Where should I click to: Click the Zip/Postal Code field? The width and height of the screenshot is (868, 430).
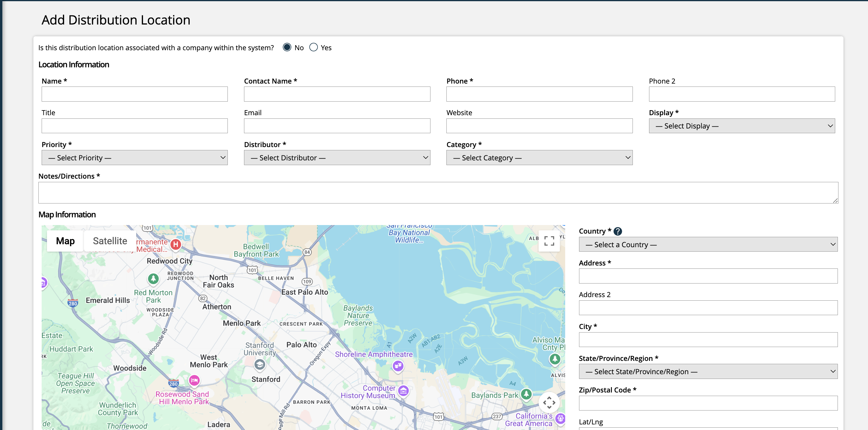pos(708,403)
